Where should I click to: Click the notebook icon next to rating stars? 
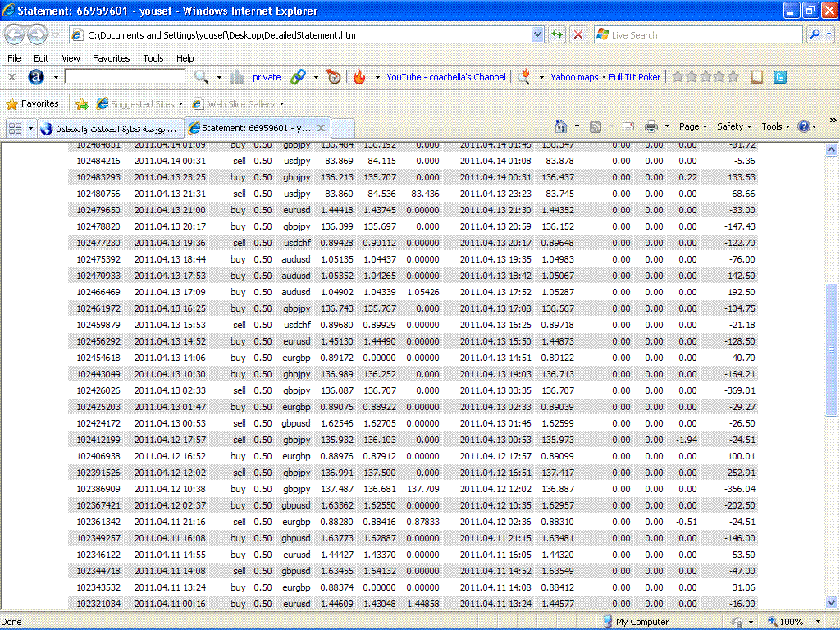coord(756,77)
